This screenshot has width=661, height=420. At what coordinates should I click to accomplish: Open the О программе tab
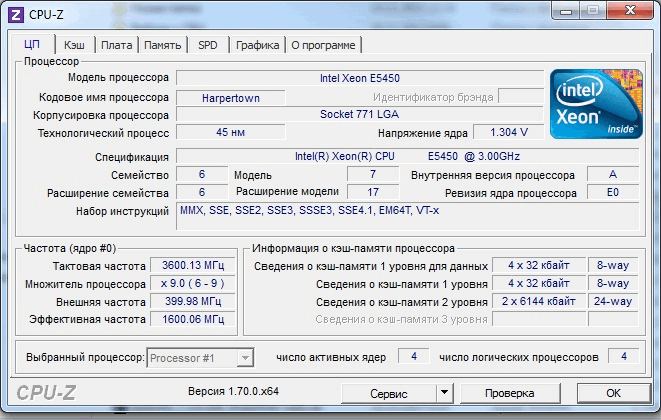(x=323, y=45)
